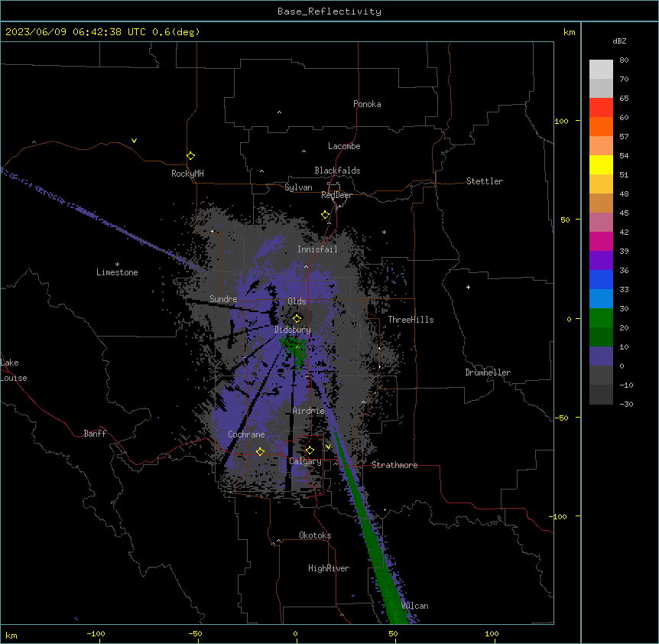The image size is (659, 644).
Task: Click the yellow diamond marker above RockyMH
Action: 191,156
